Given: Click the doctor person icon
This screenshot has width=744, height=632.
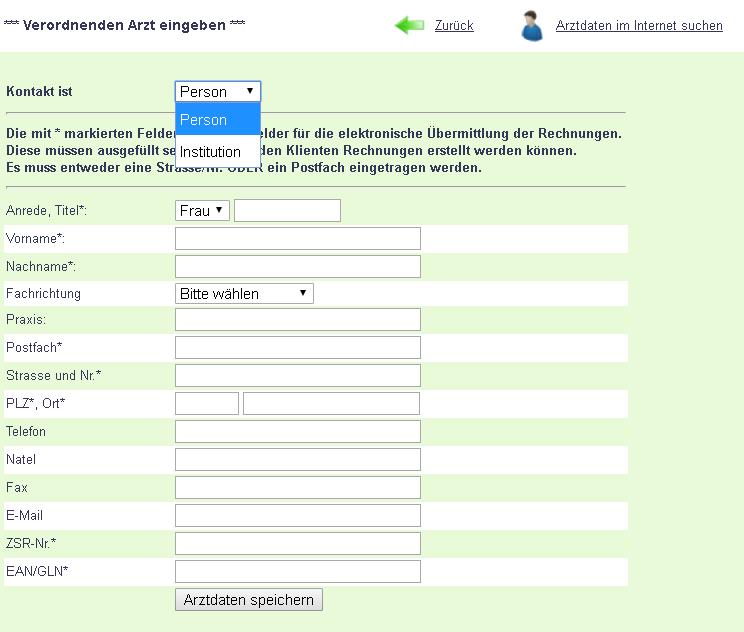Looking at the screenshot, I should point(532,26).
